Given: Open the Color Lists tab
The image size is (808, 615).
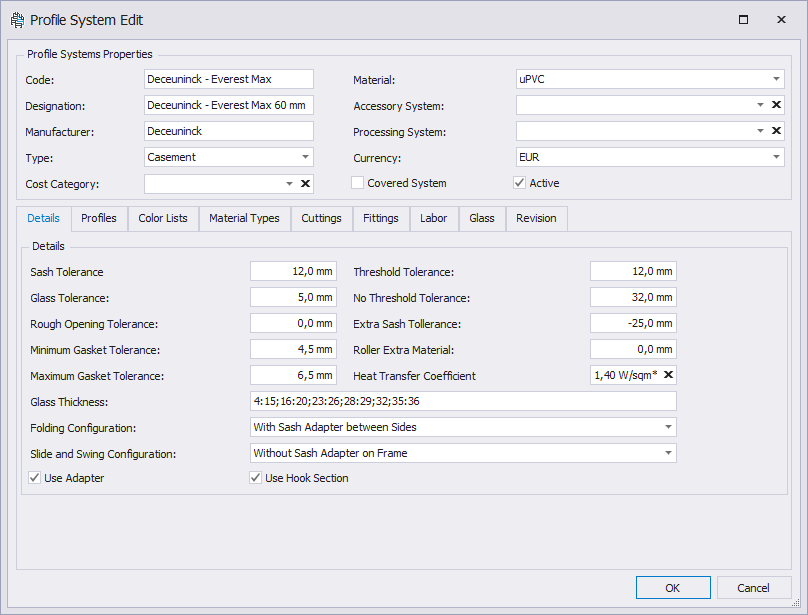Looking at the screenshot, I should pyautogui.click(x=163, y=218).
